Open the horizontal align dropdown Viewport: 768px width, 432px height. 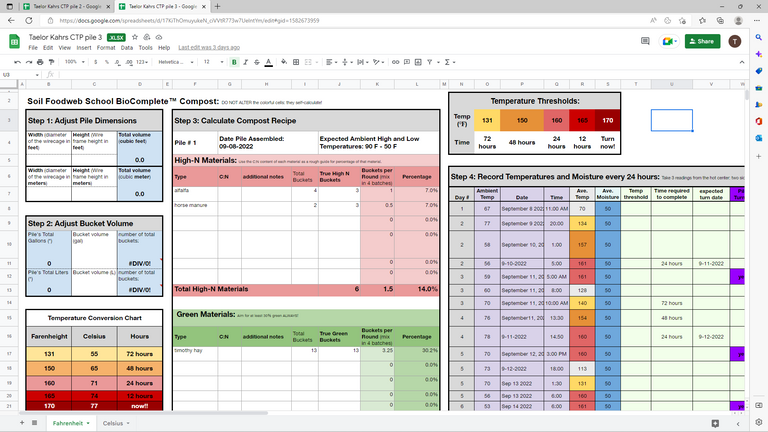pyautogui.click(x=331, y=62)
